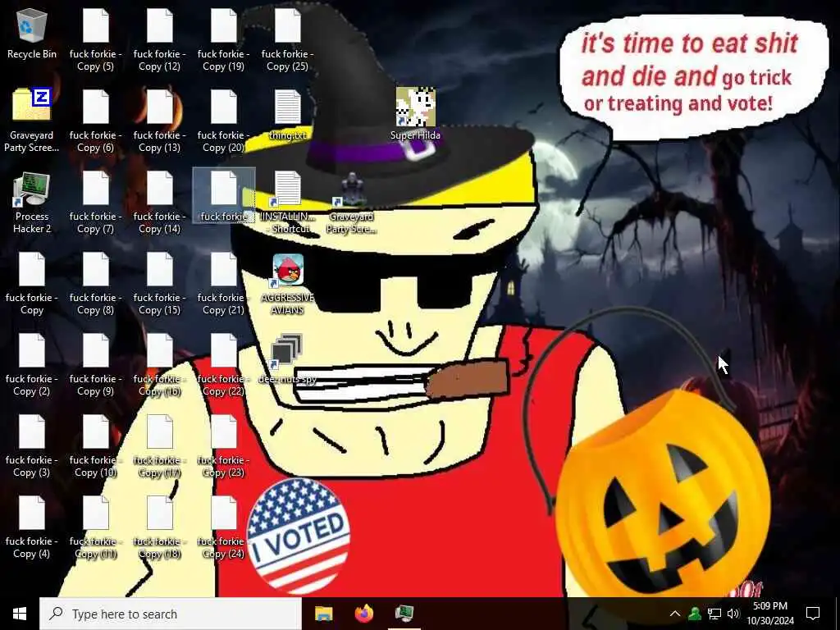840x630 pixels.
Task: Select file fuck forkie - Copy (17)
Action: coord(160,447)
